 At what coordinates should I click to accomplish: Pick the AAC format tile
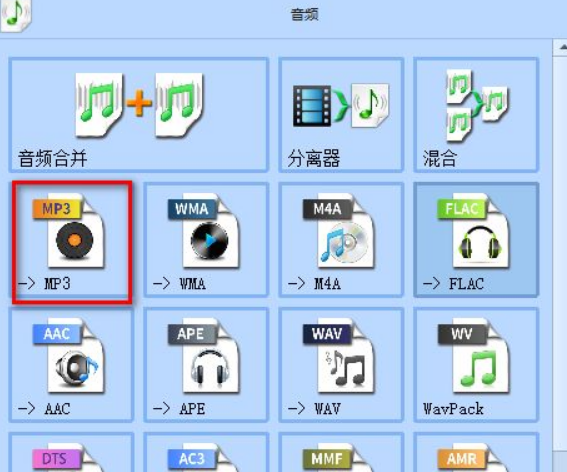71,365
